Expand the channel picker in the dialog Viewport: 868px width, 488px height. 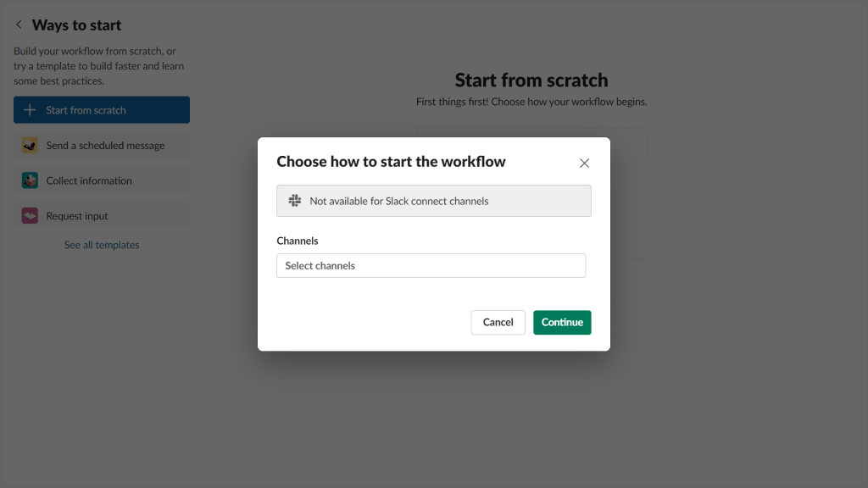(x=431, y=265)
